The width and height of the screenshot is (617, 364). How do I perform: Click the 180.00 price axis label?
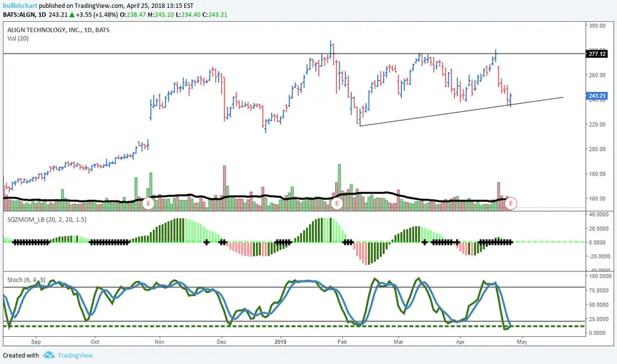(x=597, y=174)
